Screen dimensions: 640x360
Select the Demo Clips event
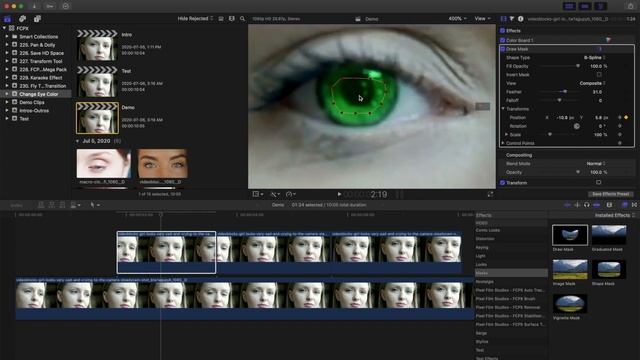point(32,102)
